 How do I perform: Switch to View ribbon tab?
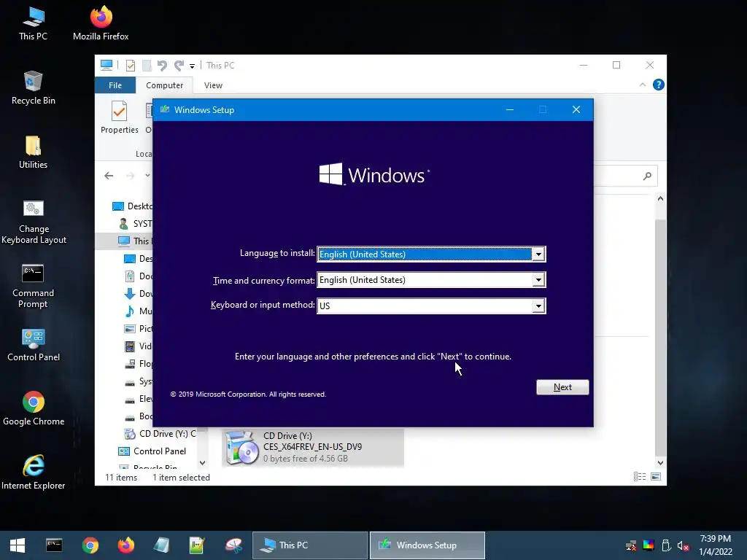pos(213,85)
